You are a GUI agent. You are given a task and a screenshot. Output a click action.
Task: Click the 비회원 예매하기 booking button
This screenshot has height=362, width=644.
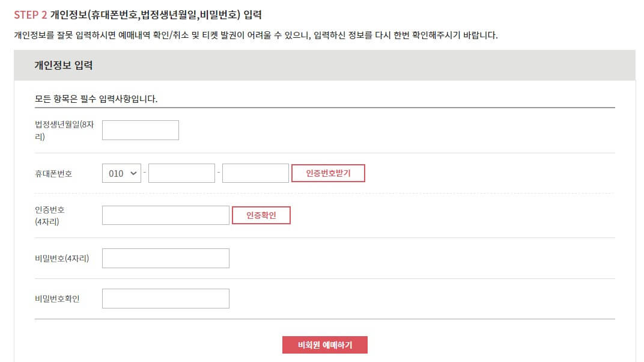[325, 345]
